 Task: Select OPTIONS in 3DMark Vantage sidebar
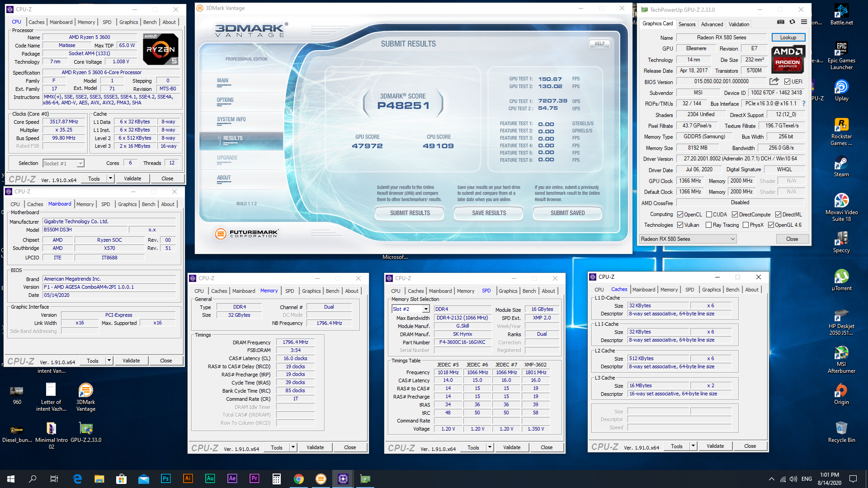225,100
